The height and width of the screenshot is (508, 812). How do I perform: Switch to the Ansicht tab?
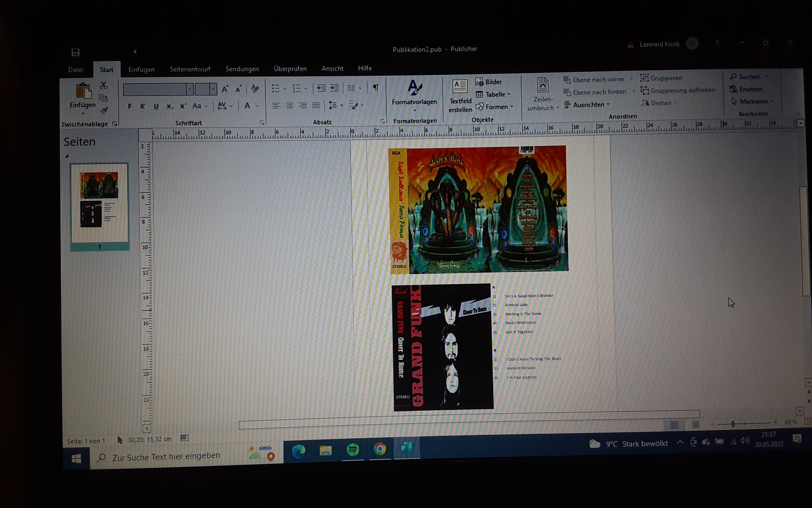coord(332,68)
